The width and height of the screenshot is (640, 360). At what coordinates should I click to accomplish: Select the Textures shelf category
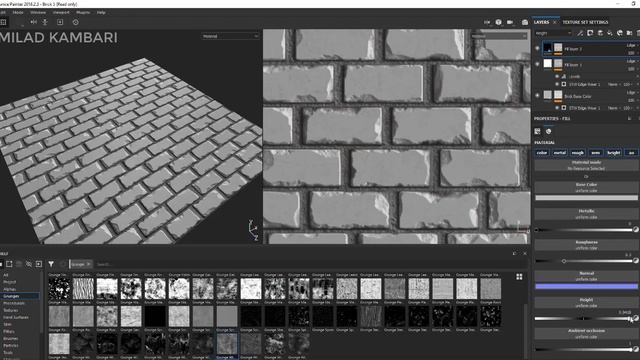pyautogui.click(x=11, y=310)
